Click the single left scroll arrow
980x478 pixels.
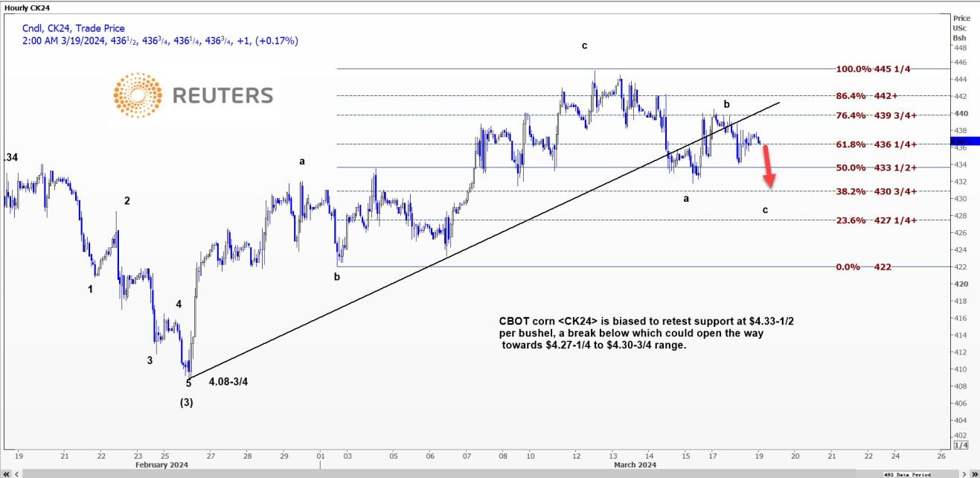coord(17,474)
